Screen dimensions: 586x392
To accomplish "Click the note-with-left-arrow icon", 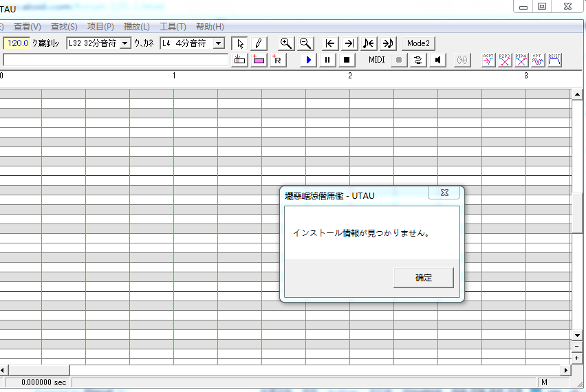I will [x=369, y=43].
